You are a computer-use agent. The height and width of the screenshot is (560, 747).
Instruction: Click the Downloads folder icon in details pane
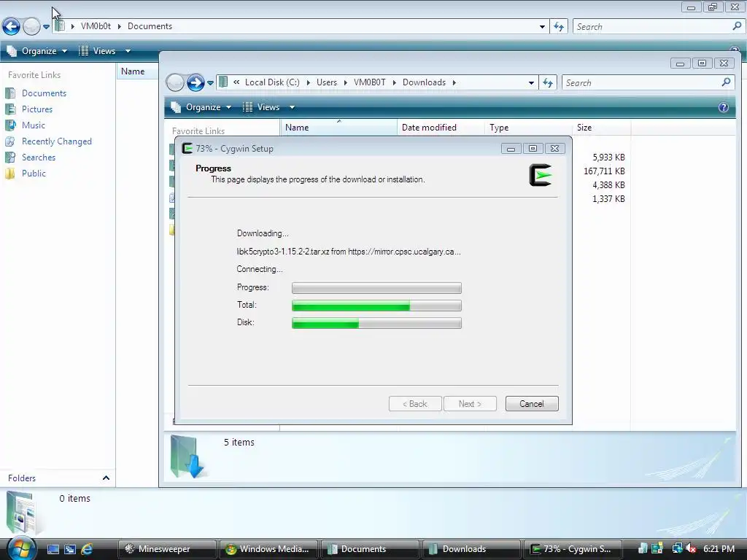click(x=187, y=456)
